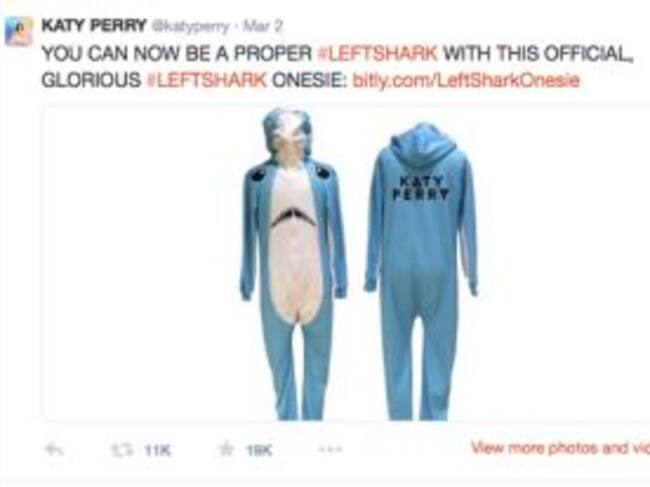
Task: Click the reply arrow icon
Action: (54, 450)
